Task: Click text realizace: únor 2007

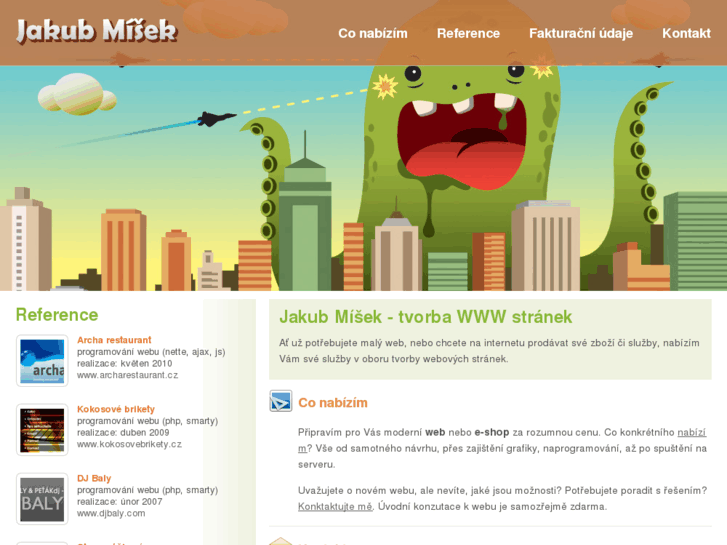Action: click(x=120, y=502)
